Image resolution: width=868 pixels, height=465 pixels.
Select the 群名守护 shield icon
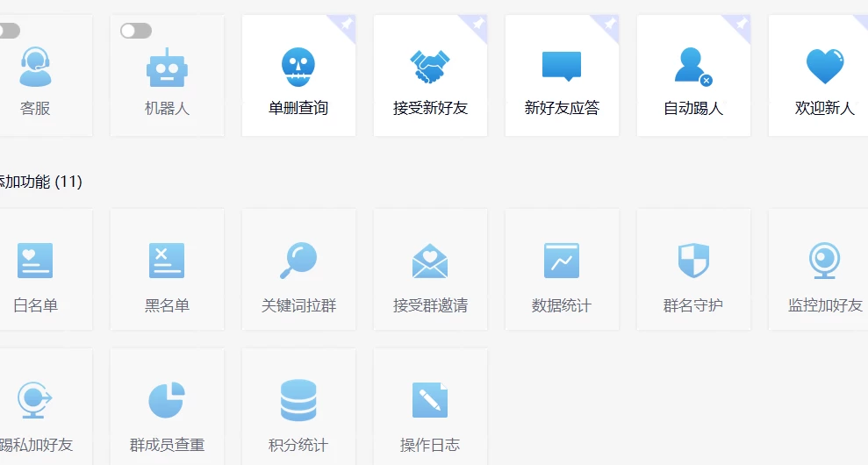693,261
